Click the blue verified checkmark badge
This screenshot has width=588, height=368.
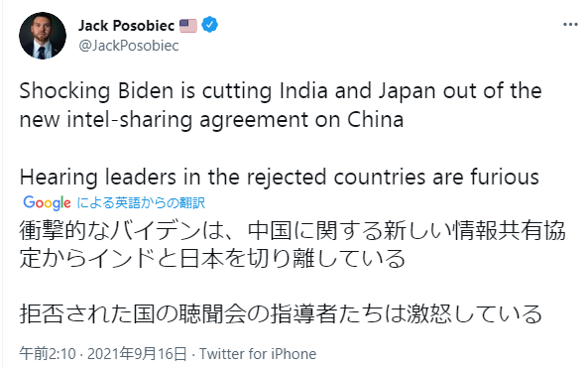[x=209, y=25]
